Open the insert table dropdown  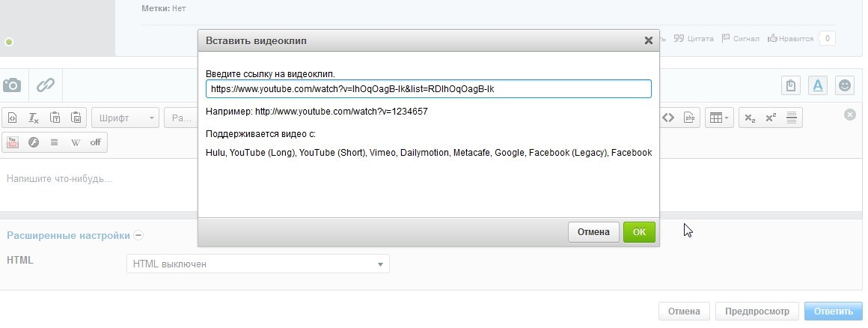pyautogui.click(x=719, y=118)
